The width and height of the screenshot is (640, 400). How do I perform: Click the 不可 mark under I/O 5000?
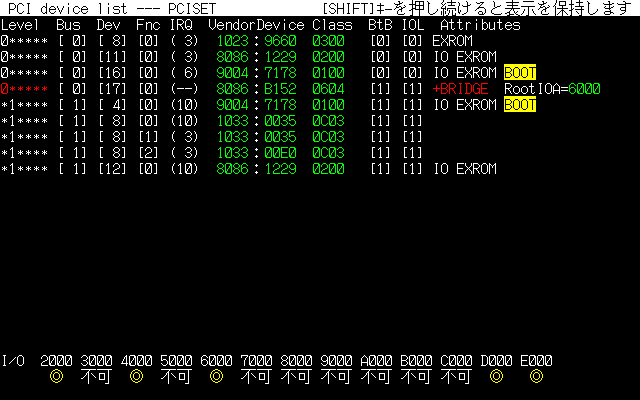176,377
